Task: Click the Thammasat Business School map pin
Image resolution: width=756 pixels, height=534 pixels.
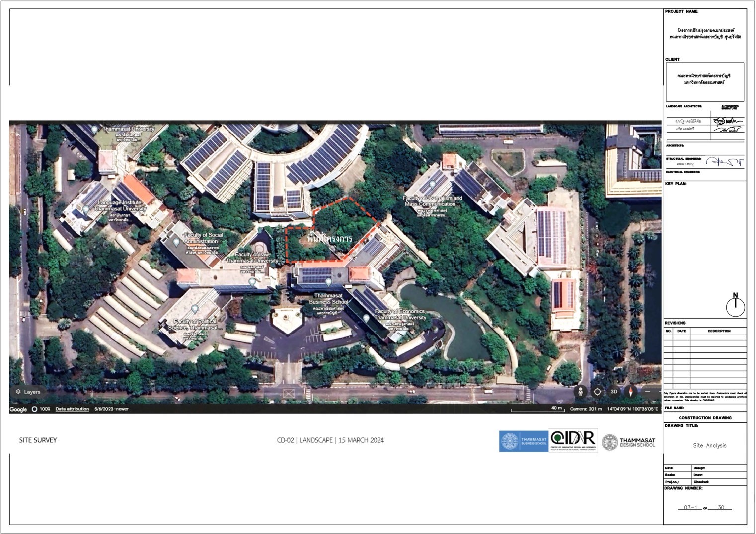Action: (x=328, y=282)
